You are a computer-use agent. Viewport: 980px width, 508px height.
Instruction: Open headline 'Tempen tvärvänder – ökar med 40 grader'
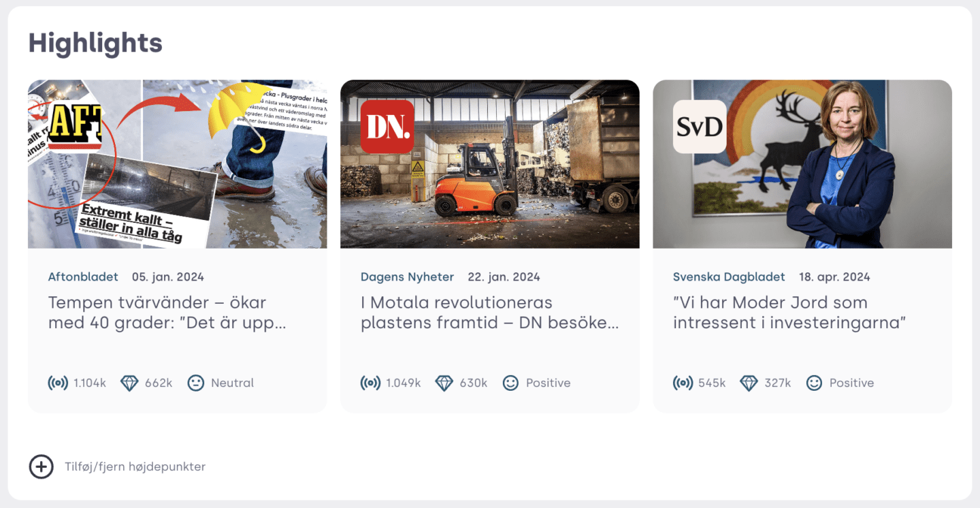[167, 313]
